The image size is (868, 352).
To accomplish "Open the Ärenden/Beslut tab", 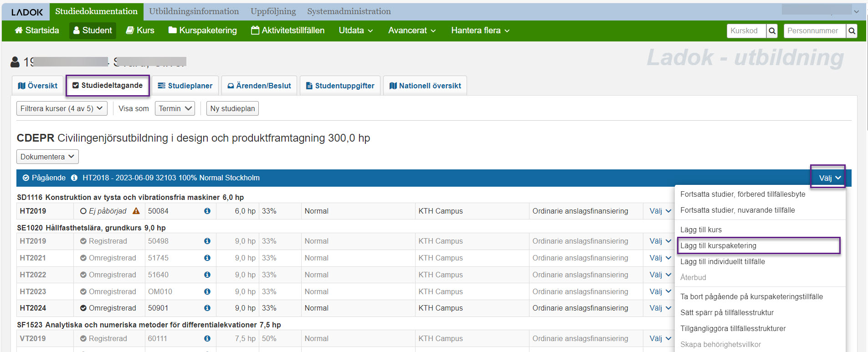I will tap(259, 86).
